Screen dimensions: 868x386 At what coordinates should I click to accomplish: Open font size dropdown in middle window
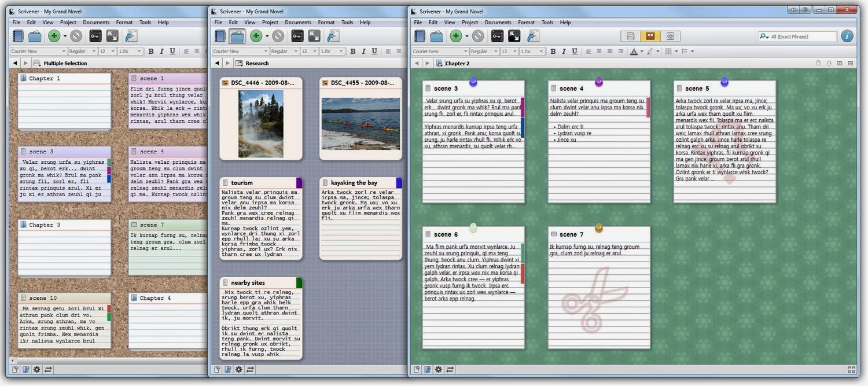[308, 52]
